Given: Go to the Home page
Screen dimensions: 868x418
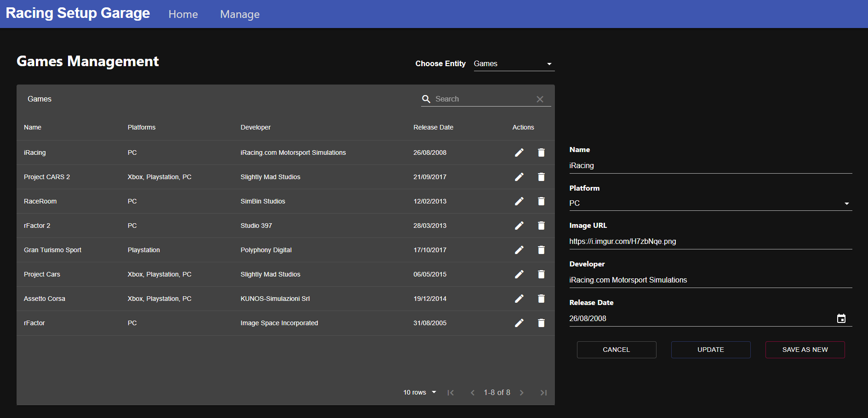Looking at the screenshot, I should (x=183, y=14).
